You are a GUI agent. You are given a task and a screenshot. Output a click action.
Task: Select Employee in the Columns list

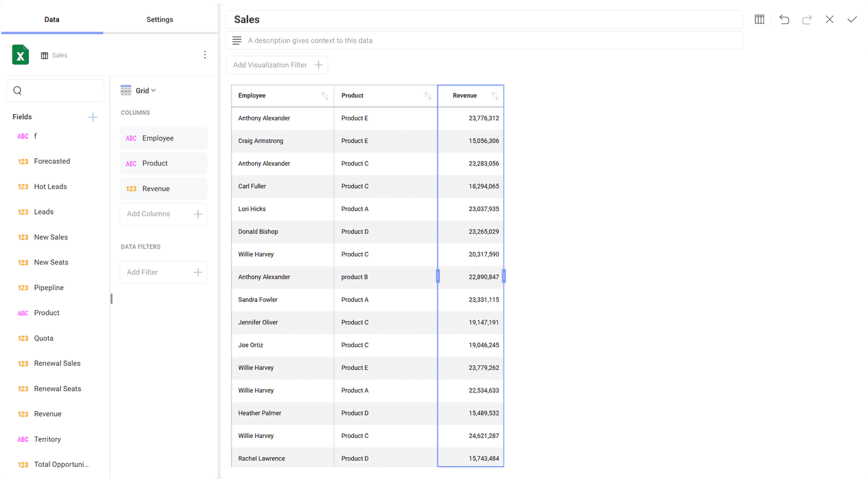coord(164,138)
